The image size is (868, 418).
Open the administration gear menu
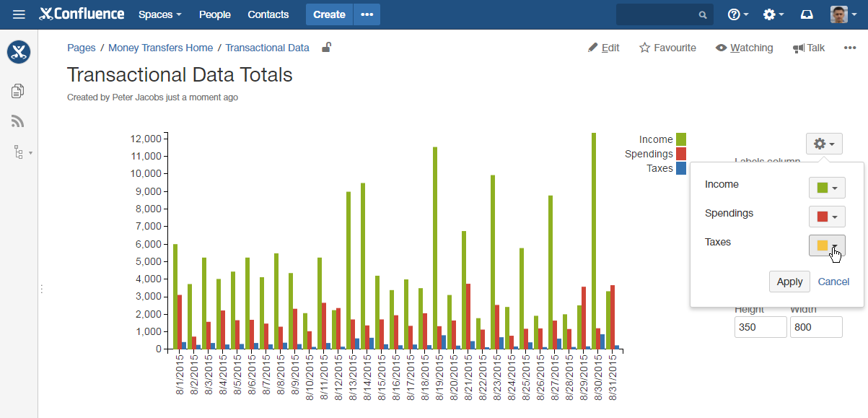pos(773,14)
